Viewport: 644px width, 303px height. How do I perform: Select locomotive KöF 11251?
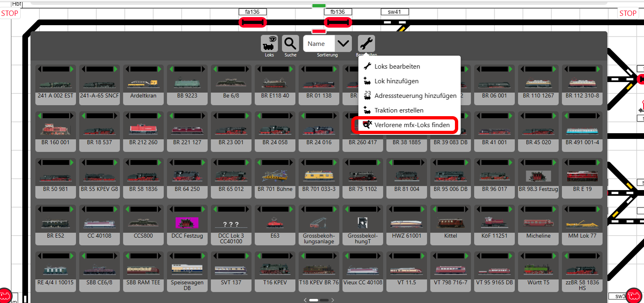[495, 225]
